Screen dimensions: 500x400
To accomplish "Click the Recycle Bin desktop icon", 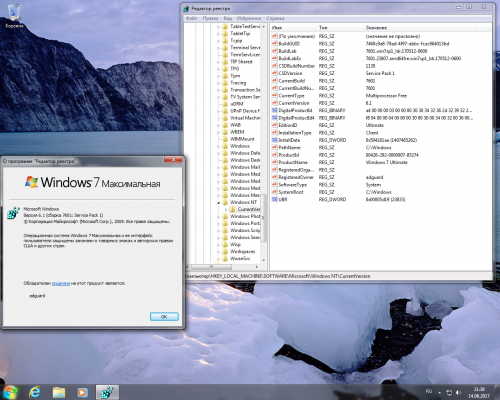I will point(14,15).
